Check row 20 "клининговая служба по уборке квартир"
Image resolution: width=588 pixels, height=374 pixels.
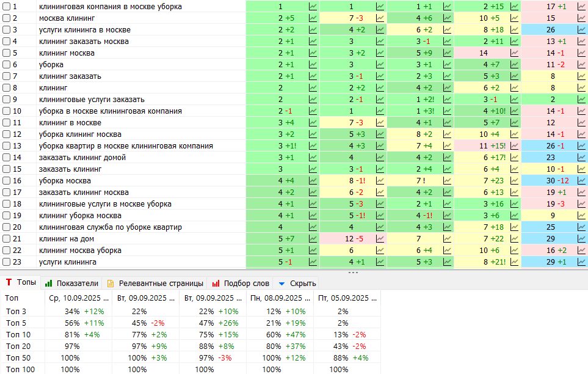pyautogui.click(x=7, y=227)
